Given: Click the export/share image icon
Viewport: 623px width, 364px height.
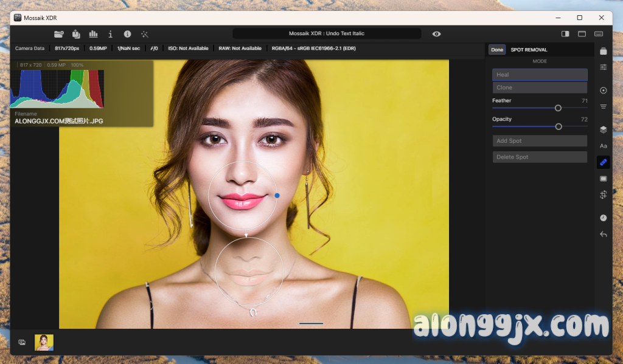Looking at the screenshot, I should 76,34.
